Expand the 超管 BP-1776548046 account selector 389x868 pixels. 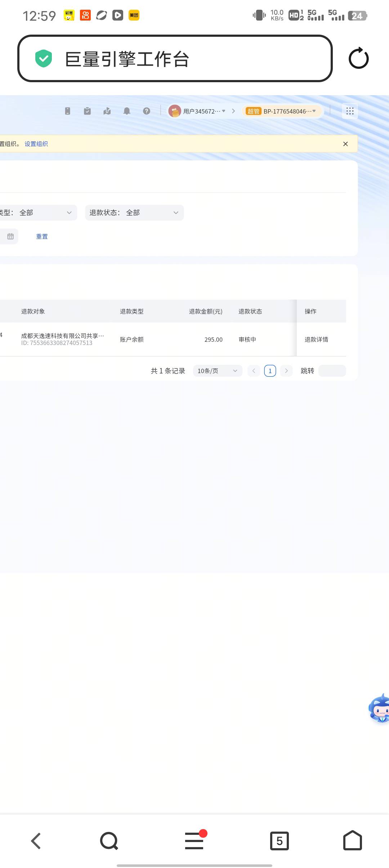pyautogui.click(x=281, y=111)
